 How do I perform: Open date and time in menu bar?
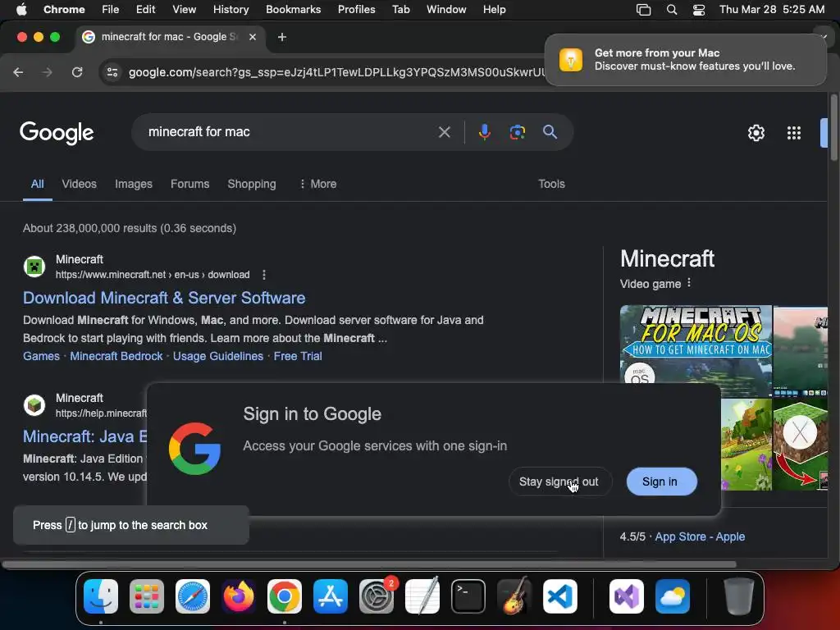771,9
